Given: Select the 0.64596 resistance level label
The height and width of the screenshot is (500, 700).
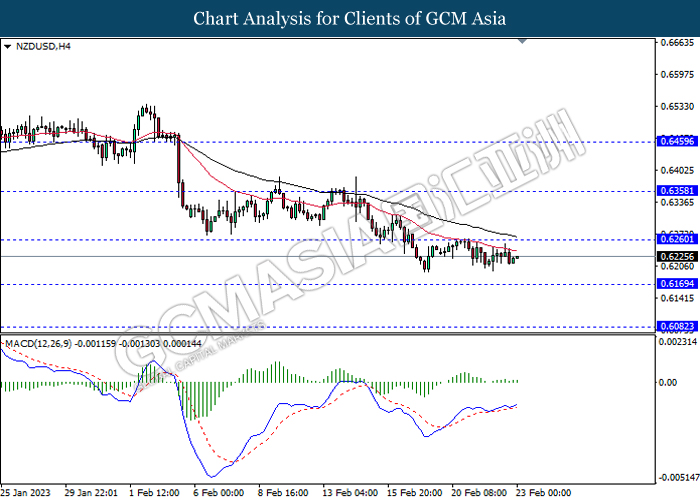Looking at the screenshot, I should coord(677,142).
